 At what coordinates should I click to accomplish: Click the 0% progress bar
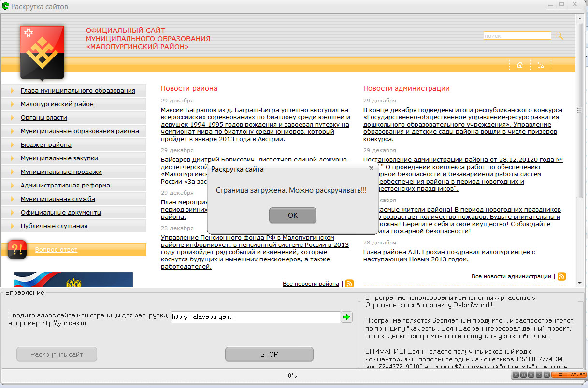click(292, 375)
